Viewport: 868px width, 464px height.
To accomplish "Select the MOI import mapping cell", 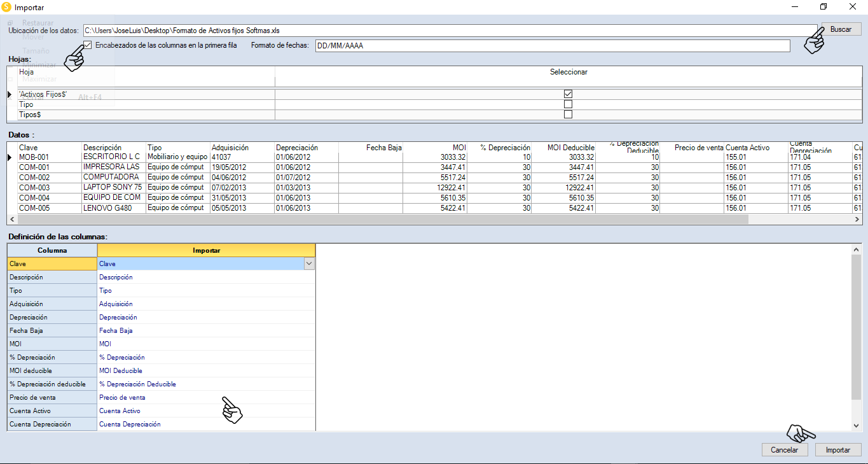I will point(206,344).
